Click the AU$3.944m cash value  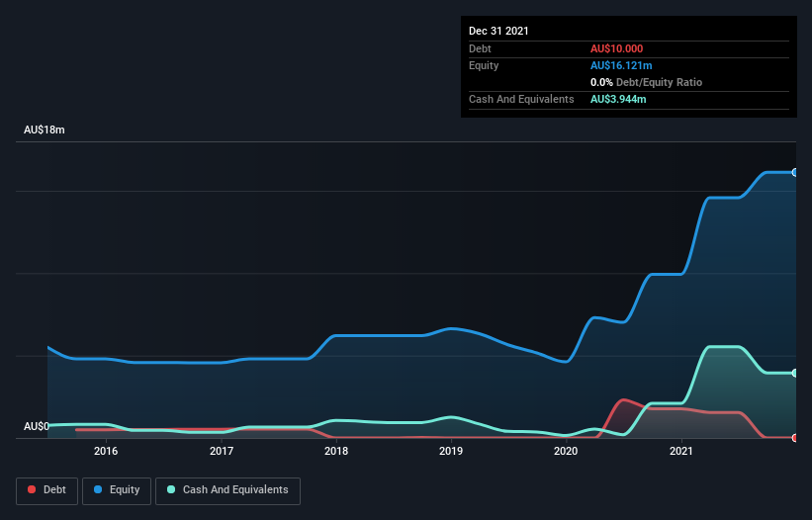coord(618,99)
